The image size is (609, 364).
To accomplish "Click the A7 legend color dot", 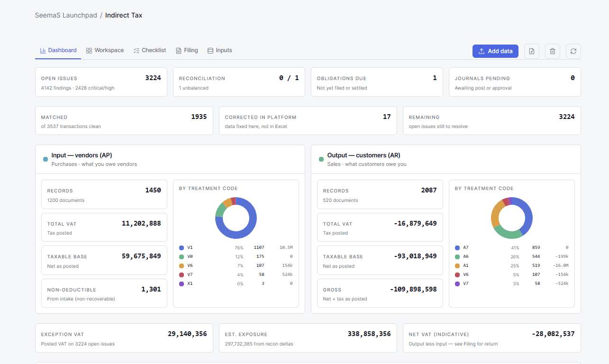I will click(457, 247).
